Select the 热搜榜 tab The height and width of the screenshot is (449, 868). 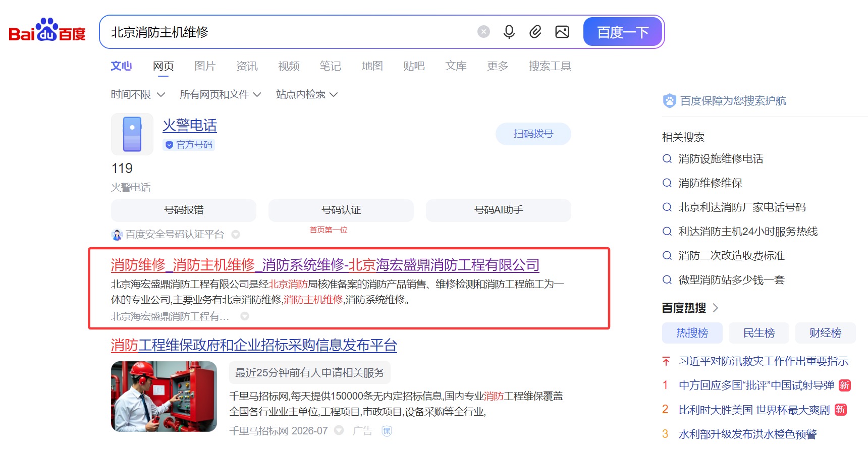point(692,333)
